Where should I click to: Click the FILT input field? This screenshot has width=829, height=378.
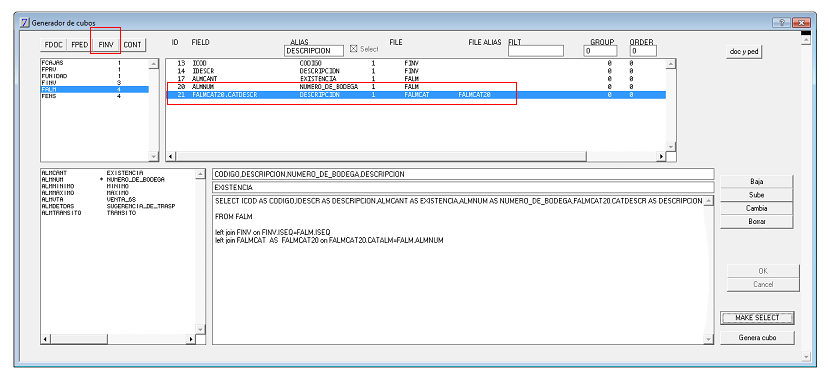[536, 51]
